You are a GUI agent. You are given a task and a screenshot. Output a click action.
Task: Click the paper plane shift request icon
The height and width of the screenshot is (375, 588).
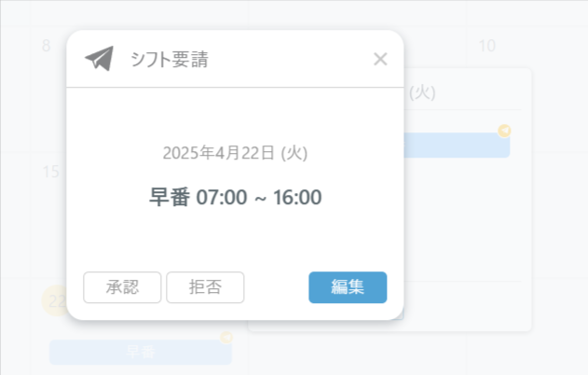tap(98, 59)
